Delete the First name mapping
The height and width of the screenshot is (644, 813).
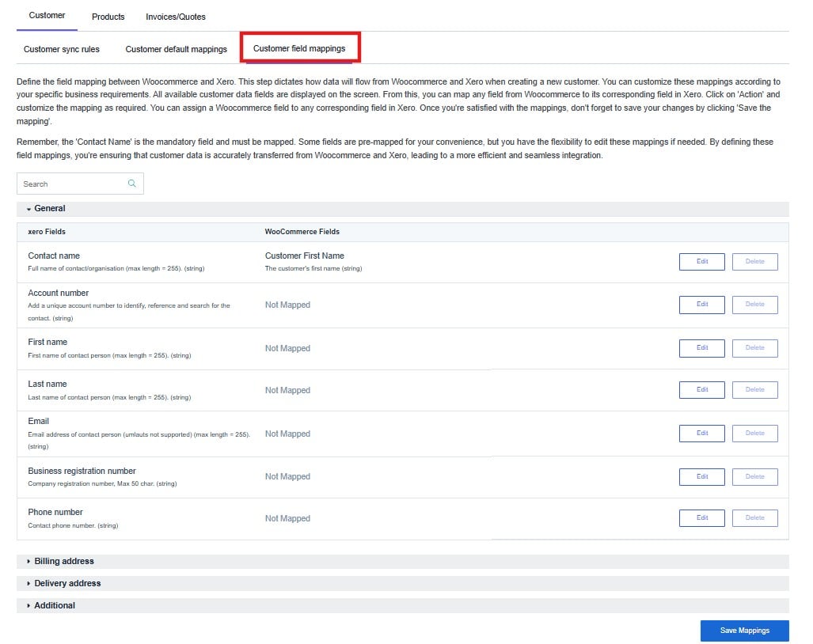(755, 348)
